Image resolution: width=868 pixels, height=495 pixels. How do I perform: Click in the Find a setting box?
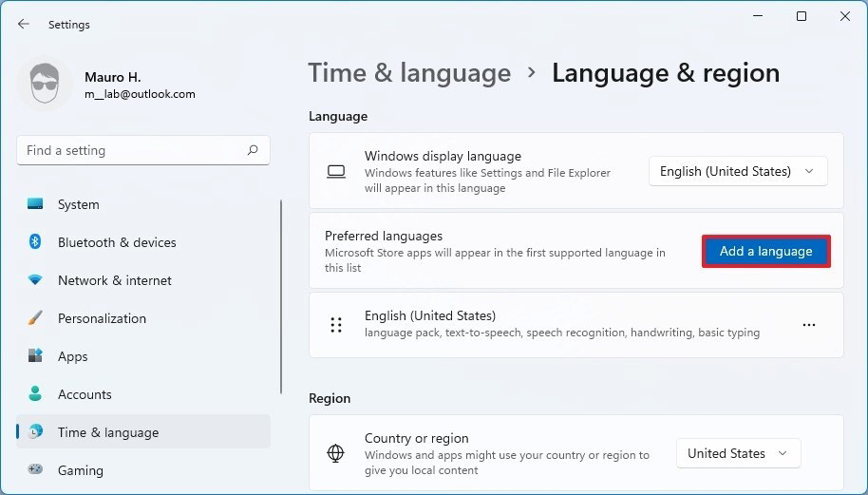pyautogui.click(x=143, y=150)
